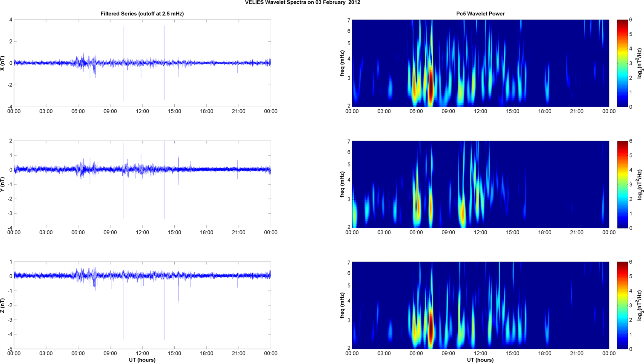The height and width of the screenshot is (363, 644).
Task: Click 'freq (mHz)' label of the bottom wavelet plot
Action: coord(342,305)
